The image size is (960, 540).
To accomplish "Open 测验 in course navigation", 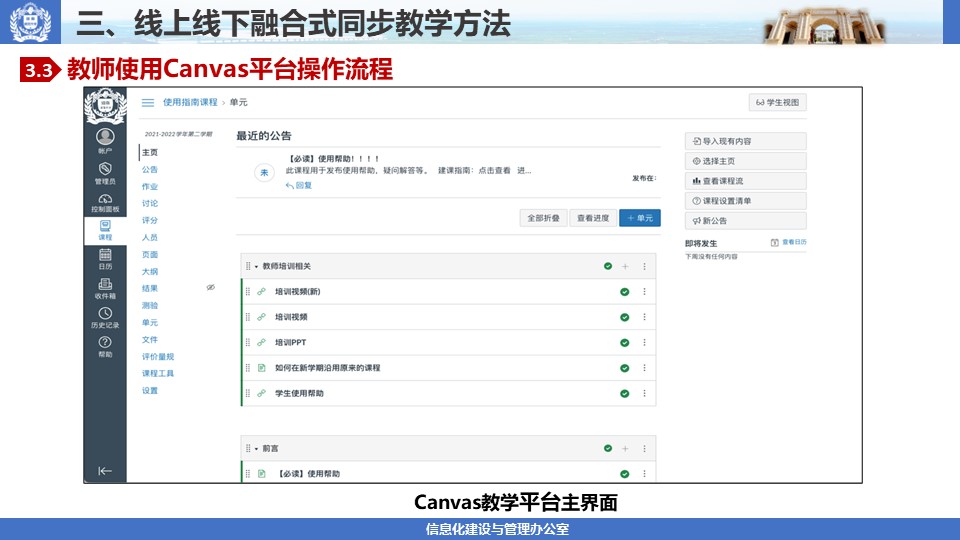I will (x=150, y=306).
